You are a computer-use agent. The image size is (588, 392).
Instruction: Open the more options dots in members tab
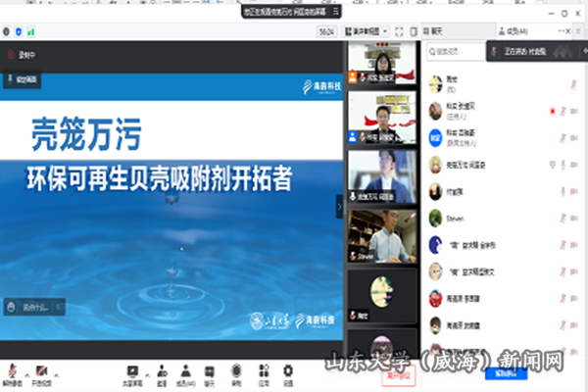point(562,31)
